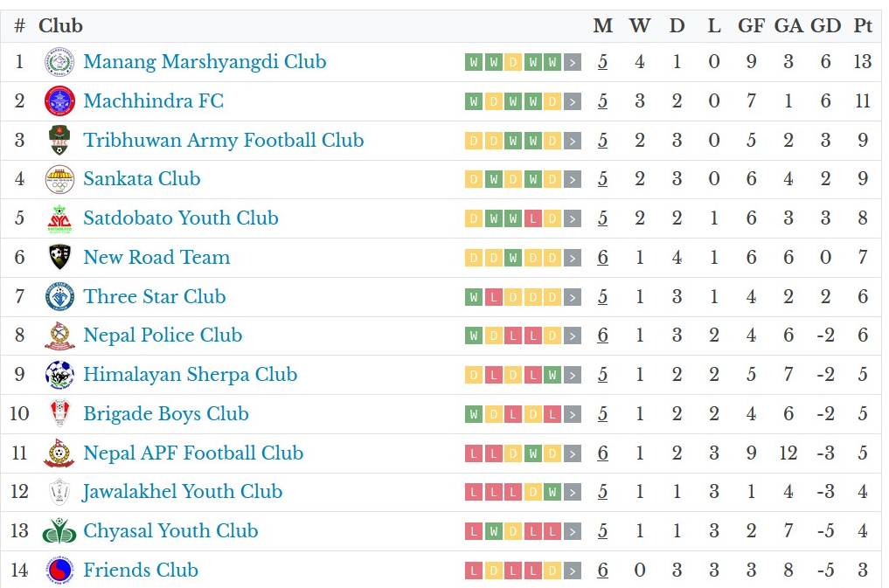Image resolution: width=889 pixels, height=588 pixels.
Task: Open the Jawalakhel Youth Club link
Action: pos(182,492)
